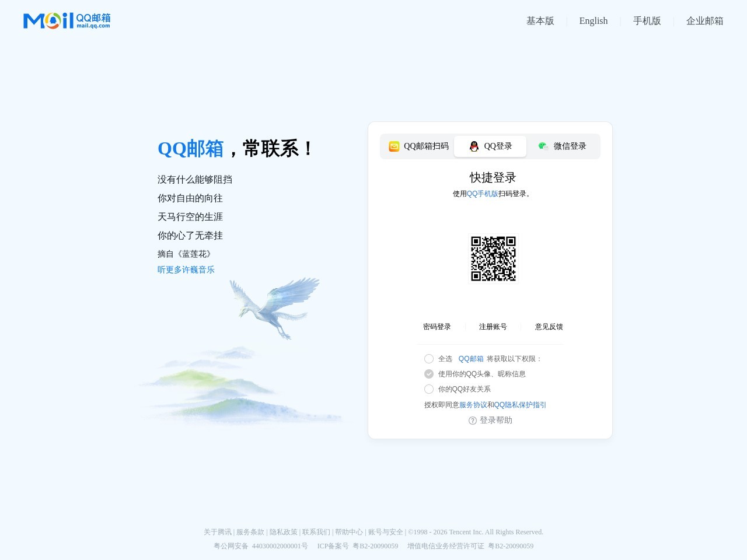Click 意见反馈 to give feedback
The width and height of the screenshot is (747, 560).
548,327
